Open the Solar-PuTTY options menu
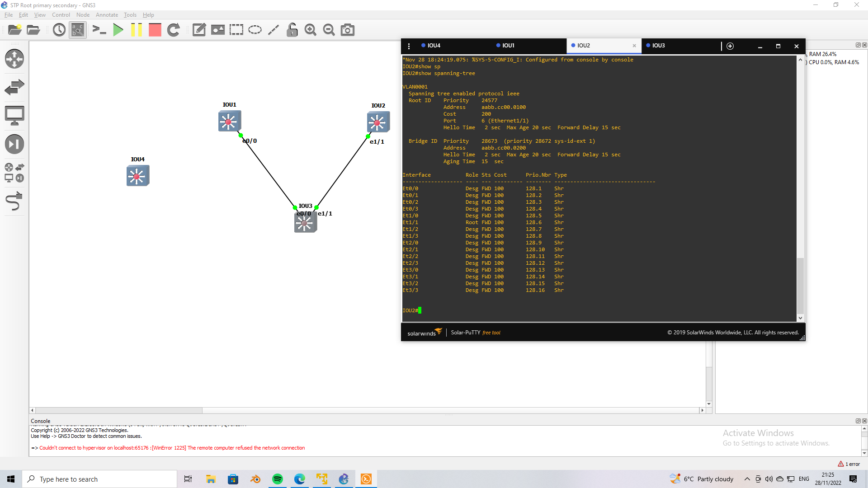 [x=409, y=46]
